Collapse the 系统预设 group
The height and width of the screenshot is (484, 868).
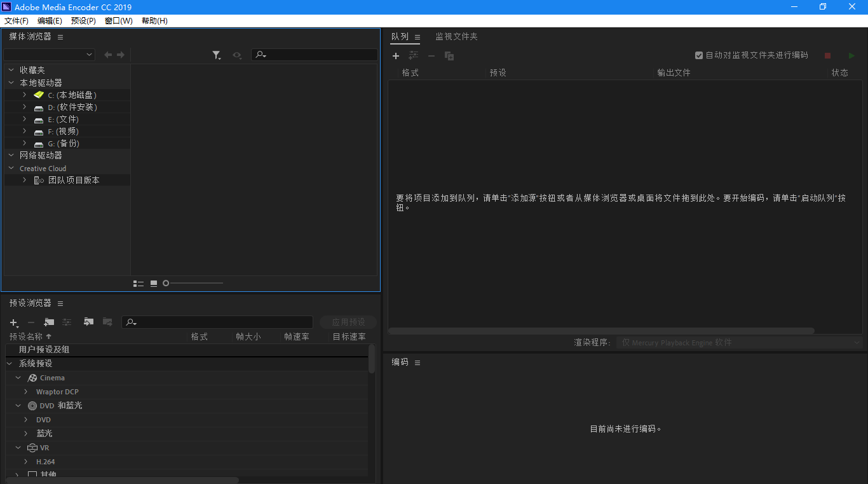tap(10, 364)
